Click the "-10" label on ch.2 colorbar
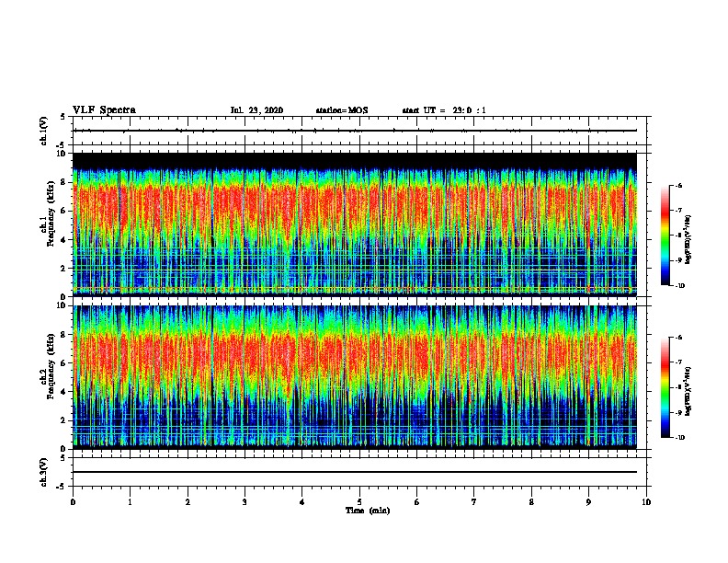This screenshot has width=728, height=563. [680, 437]
